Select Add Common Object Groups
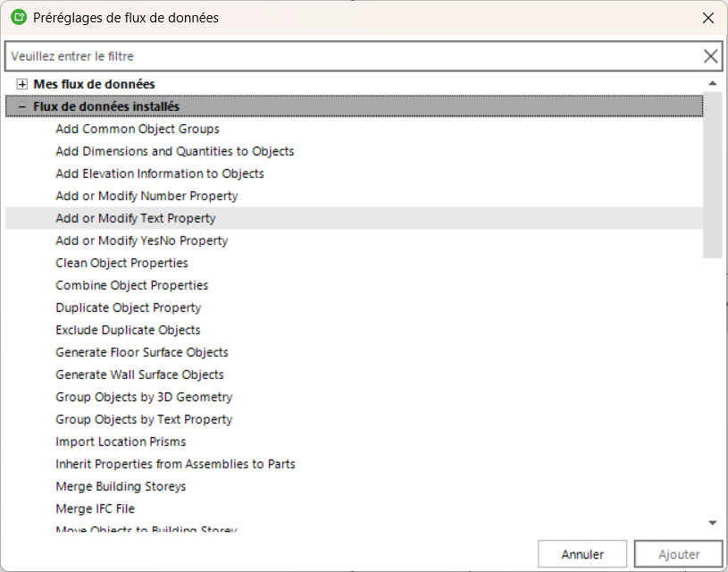 [138, 129]
